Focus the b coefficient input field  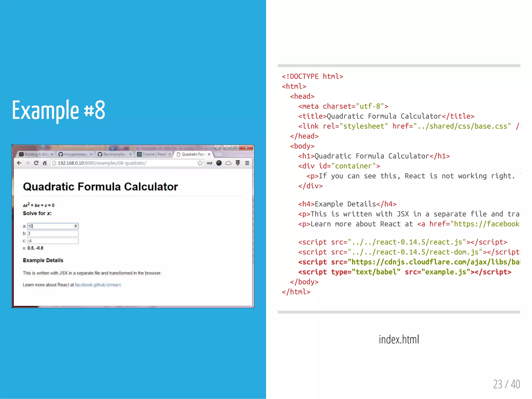(53, 233)
